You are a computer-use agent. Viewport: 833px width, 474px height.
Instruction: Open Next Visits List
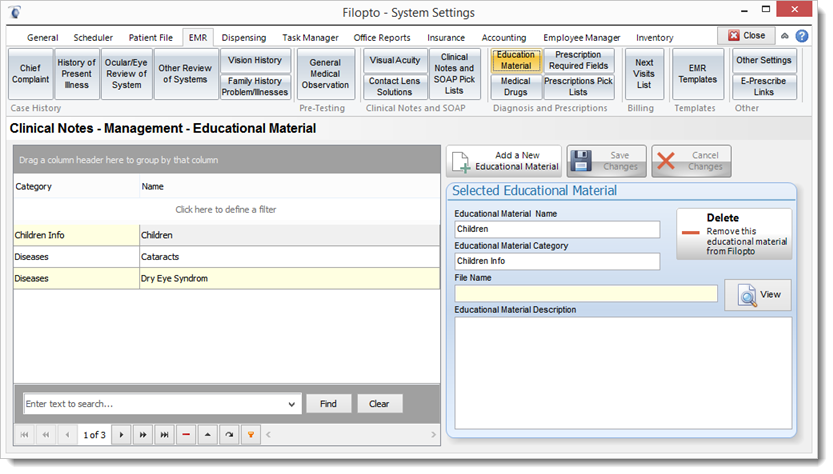tap(644, 74)
